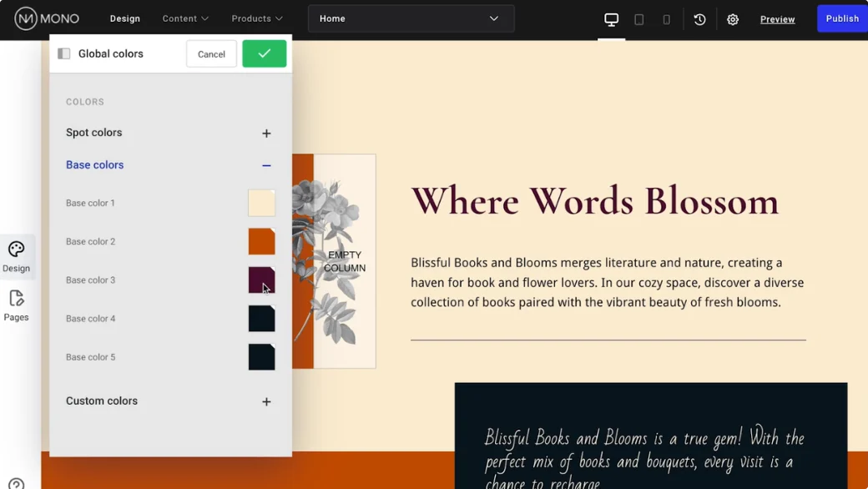Switch to tablet view icon

(639, 19)
